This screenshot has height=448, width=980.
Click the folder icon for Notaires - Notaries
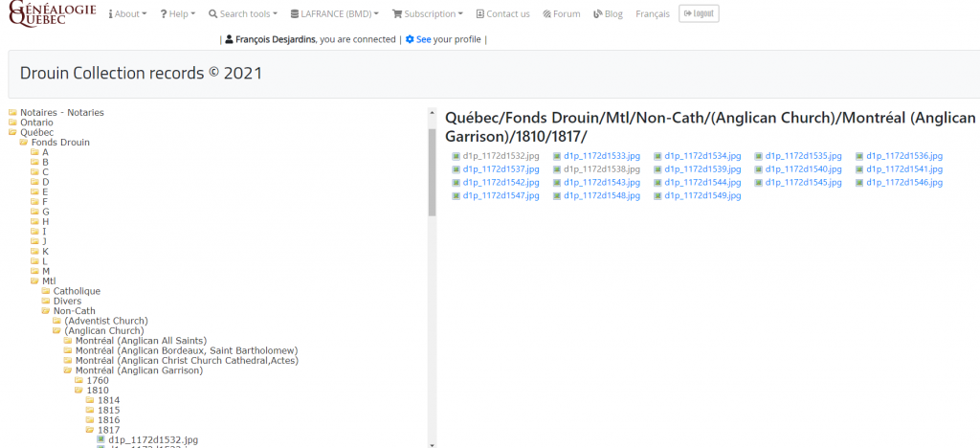click(13, 113)
